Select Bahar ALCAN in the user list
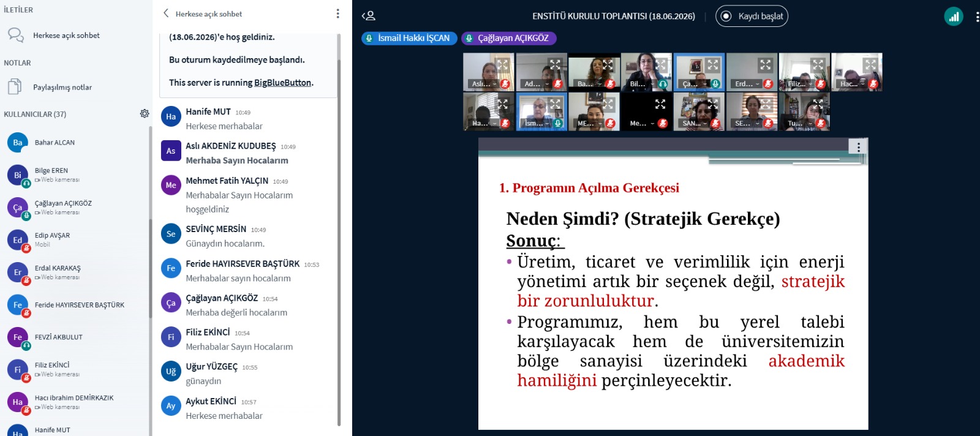The width and height of the screenshot is (980, 436). click(x=76, y=143)
